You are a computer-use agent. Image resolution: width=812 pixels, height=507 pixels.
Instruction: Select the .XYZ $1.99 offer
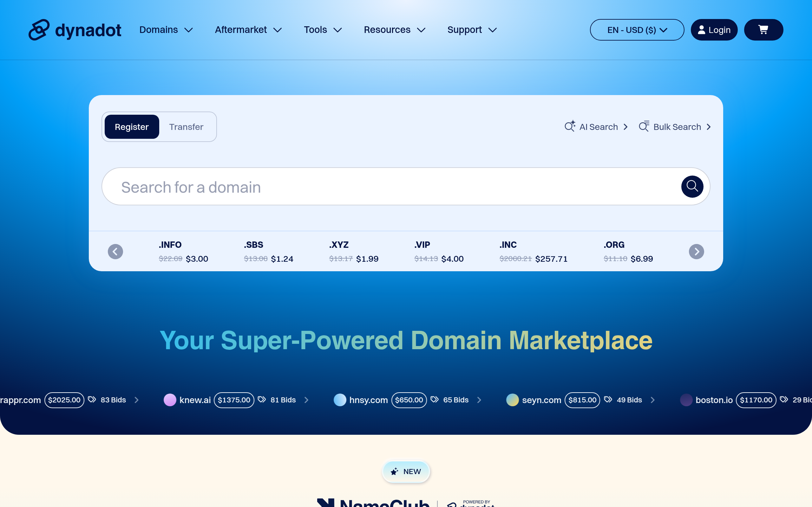point(353,252)
